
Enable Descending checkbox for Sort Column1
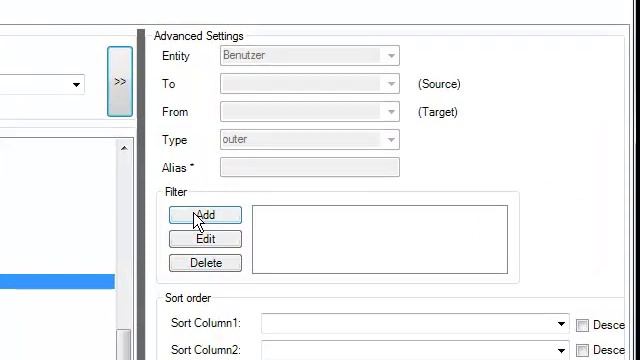(582, 325)
